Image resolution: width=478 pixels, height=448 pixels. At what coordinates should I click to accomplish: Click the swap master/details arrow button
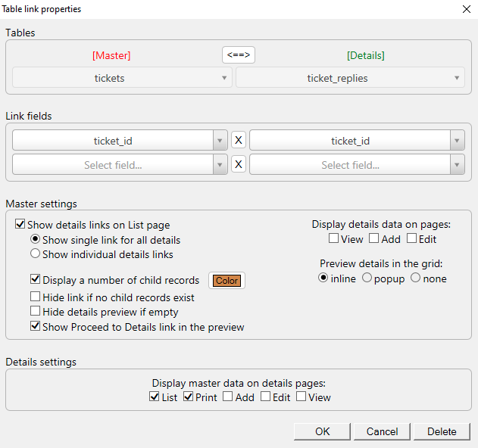tap(238, 54)
